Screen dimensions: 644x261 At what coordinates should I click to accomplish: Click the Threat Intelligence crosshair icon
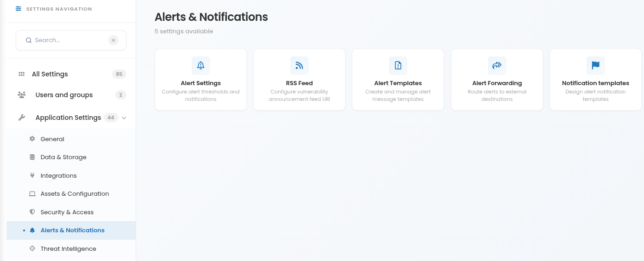32,249
